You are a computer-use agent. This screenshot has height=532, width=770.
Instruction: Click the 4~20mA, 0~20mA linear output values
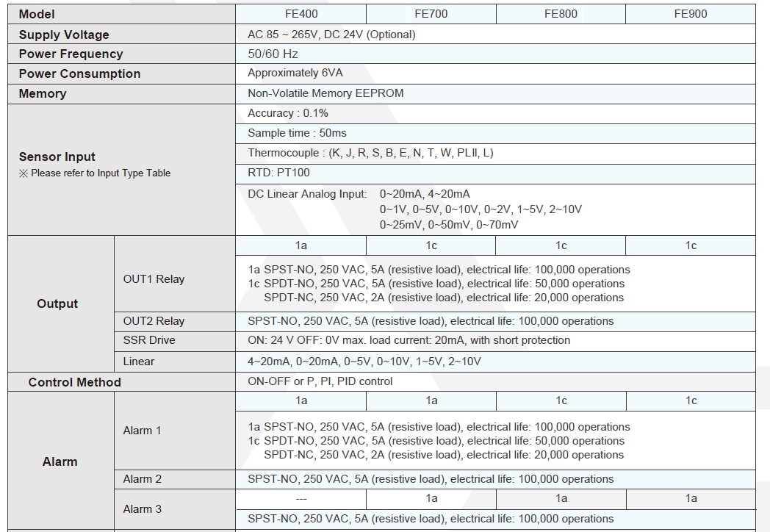click(364, 362)
